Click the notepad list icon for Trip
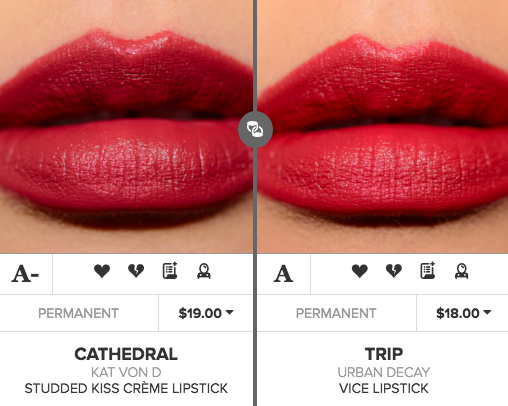This screenshot has height=406, width=508. (428, 270)
